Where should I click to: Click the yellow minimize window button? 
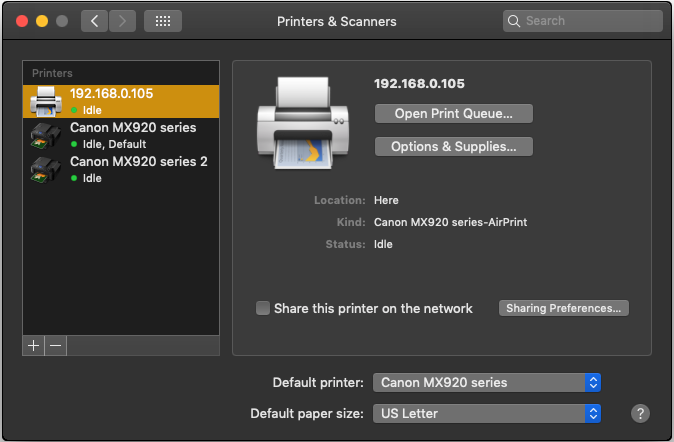coord(41,21)
